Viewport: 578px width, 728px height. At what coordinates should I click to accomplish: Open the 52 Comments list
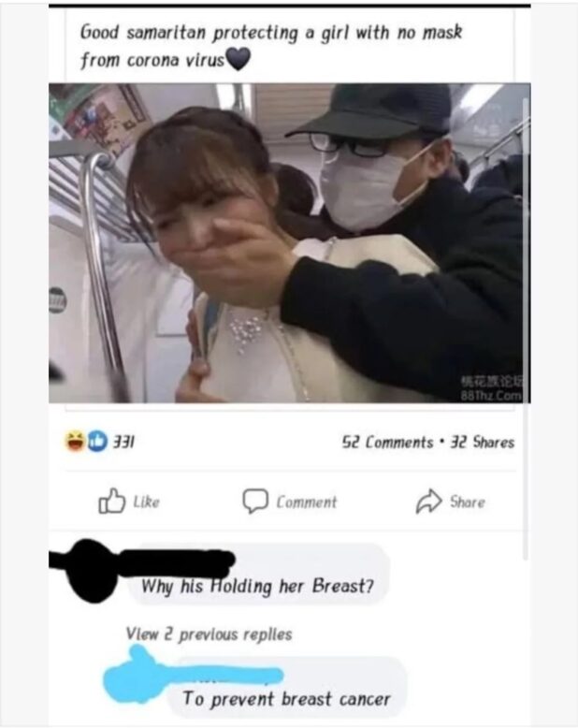pos(387,442)
